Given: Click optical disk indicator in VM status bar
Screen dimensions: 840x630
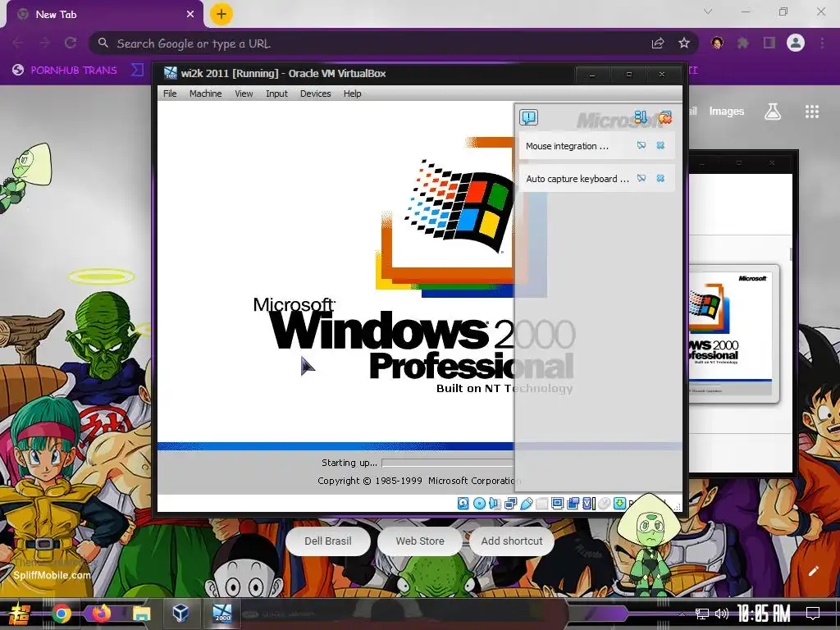Looking at the screenshot, I should pos(479,503).
